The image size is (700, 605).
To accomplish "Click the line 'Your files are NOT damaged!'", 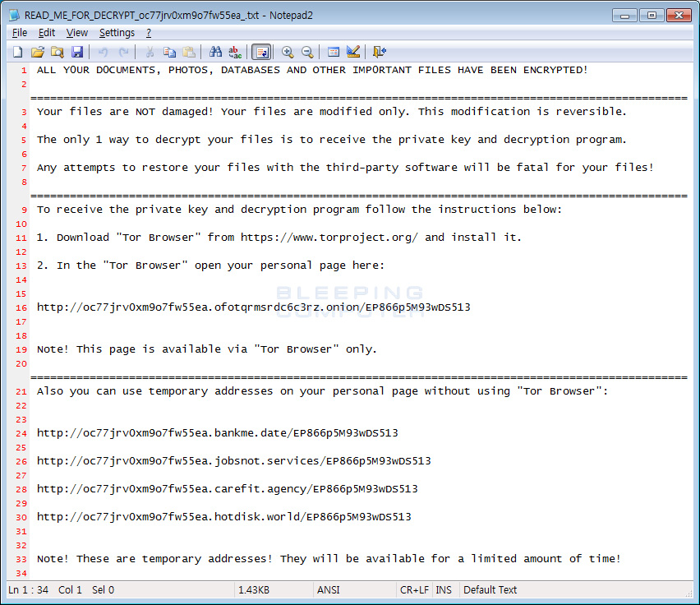I will pyautogui.click(x=332, y=112).
